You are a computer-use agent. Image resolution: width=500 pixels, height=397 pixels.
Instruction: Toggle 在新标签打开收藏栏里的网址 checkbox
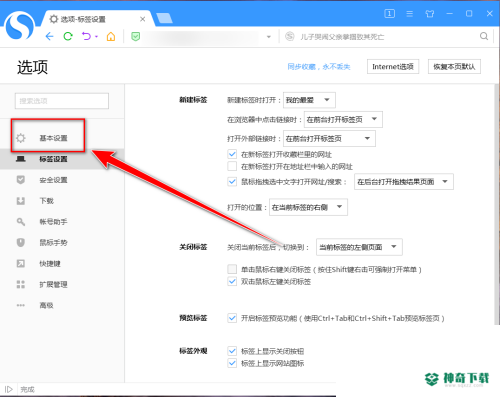pos(232,154)
